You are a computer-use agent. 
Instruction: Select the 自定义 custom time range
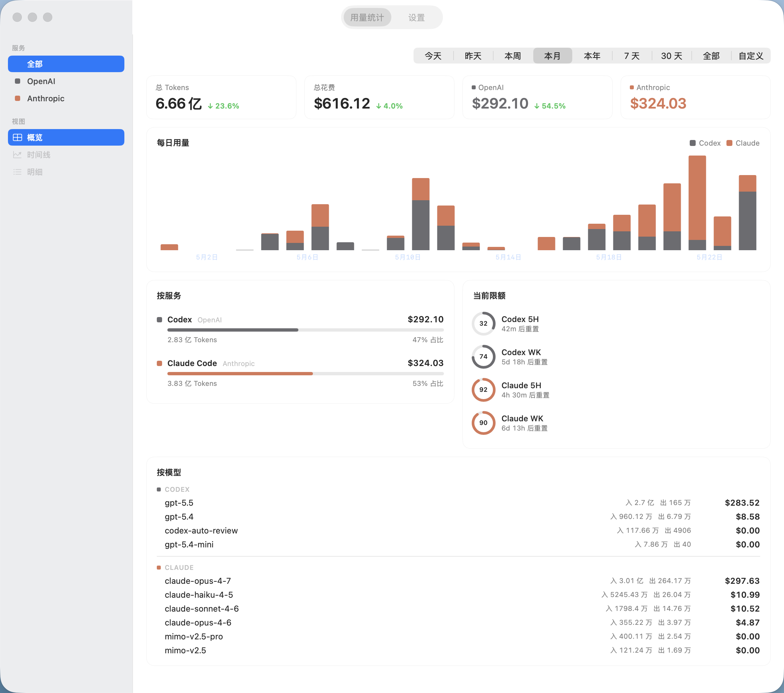(x=751, y=56)
